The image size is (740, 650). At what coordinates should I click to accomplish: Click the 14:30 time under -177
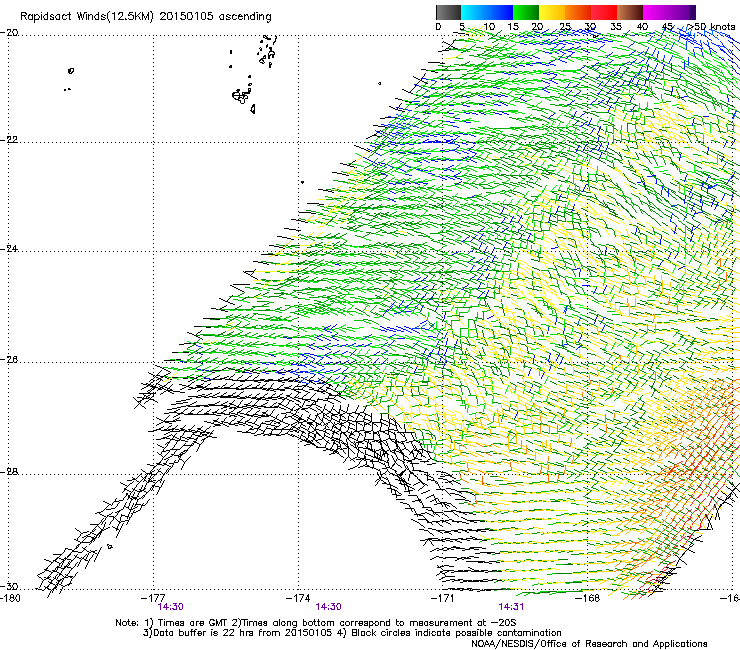170,607
